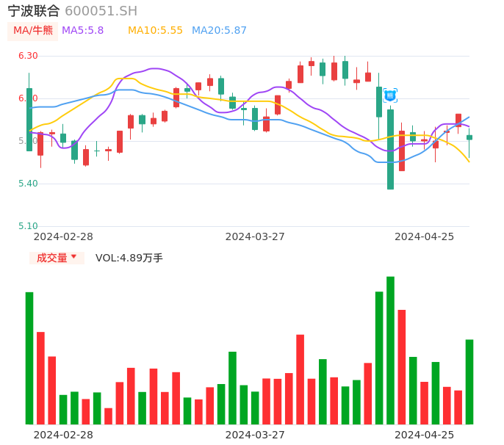Click the 2024-02-28 date under price chart
504x445 pixels.
click(63, 236)
